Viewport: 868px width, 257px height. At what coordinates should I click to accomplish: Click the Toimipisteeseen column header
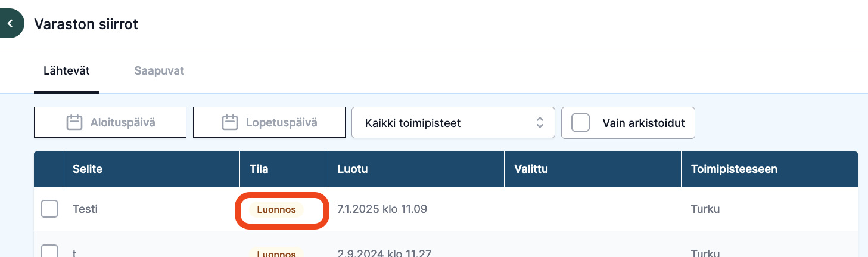(734, 169)
